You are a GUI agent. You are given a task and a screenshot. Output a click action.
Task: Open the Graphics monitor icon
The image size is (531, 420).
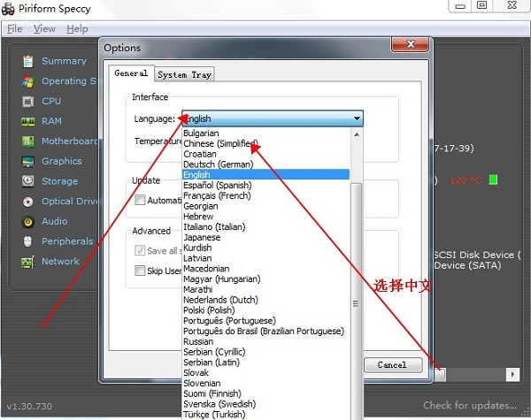click(x=27, y=162)
